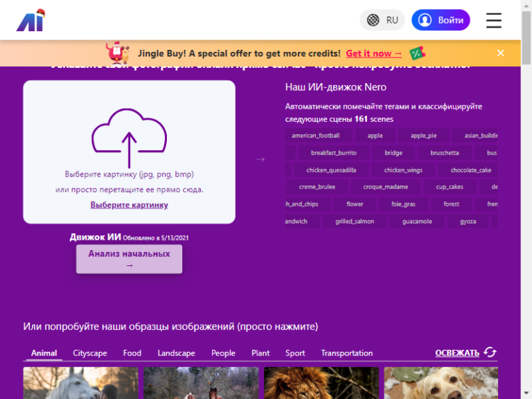
Task: Close the Jingle Buy promo banner
Action: tap(500, 53)
